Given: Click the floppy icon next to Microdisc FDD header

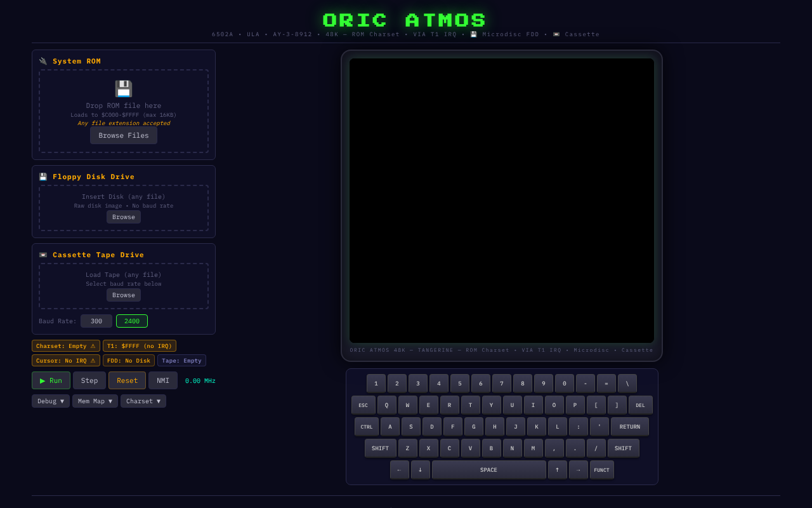Looking at the screenshot, I should 473,34.
